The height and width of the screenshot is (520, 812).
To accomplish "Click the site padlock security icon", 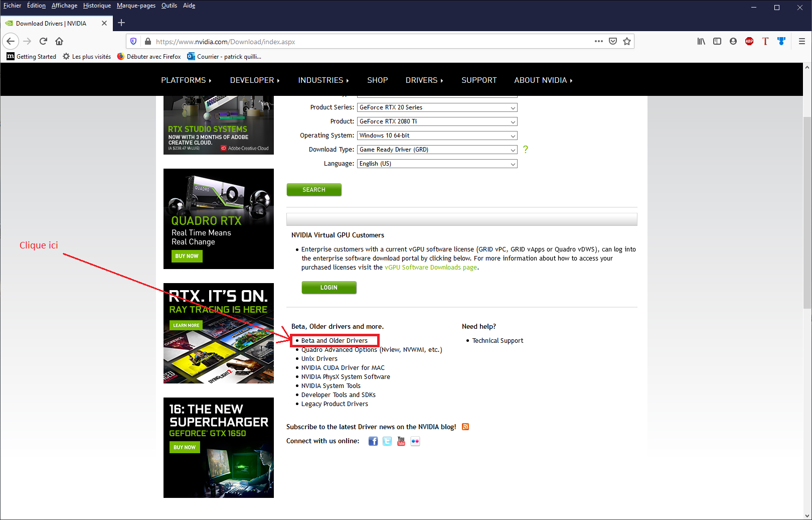I will click(147, 41).
